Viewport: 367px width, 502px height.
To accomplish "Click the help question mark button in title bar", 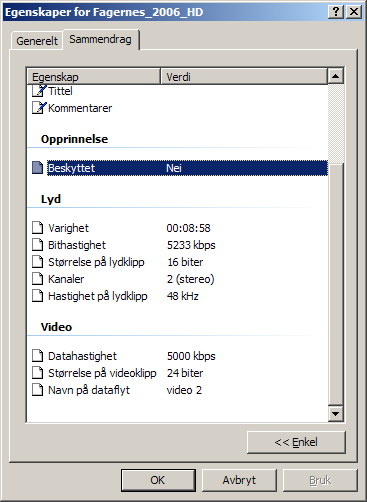I will (336, 12).
